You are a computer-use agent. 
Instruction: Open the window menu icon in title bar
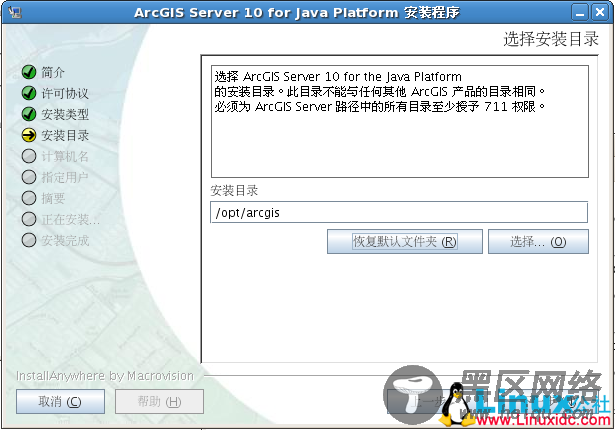(15, 13)
